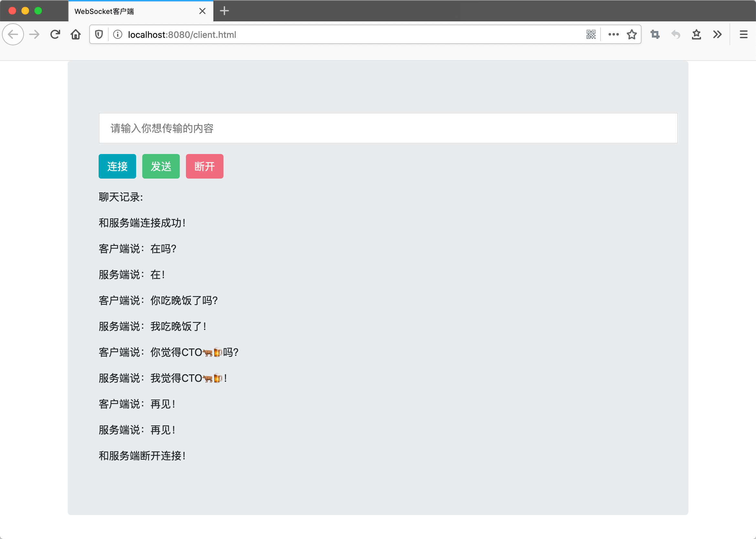
Task: Click the message 服务端说: 我吃晚饭了!
Action: pyautogui.click(x=153, y=326)
